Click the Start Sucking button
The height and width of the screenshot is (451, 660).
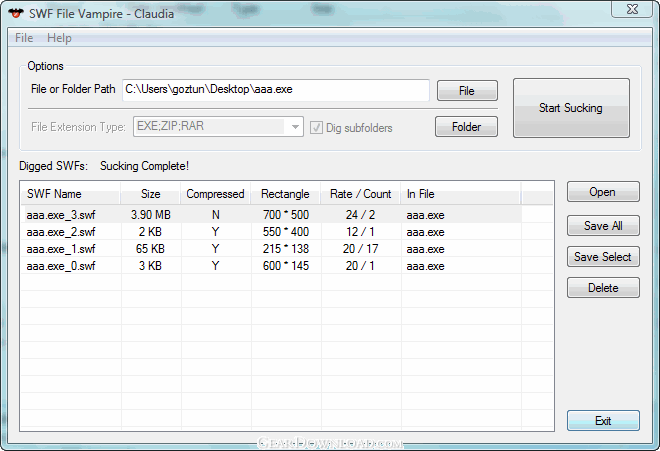571,108
